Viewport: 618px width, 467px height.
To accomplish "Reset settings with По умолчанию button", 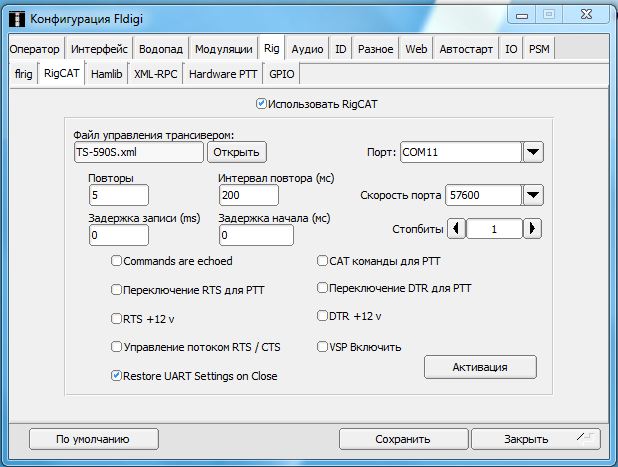I will click(93, 438).
